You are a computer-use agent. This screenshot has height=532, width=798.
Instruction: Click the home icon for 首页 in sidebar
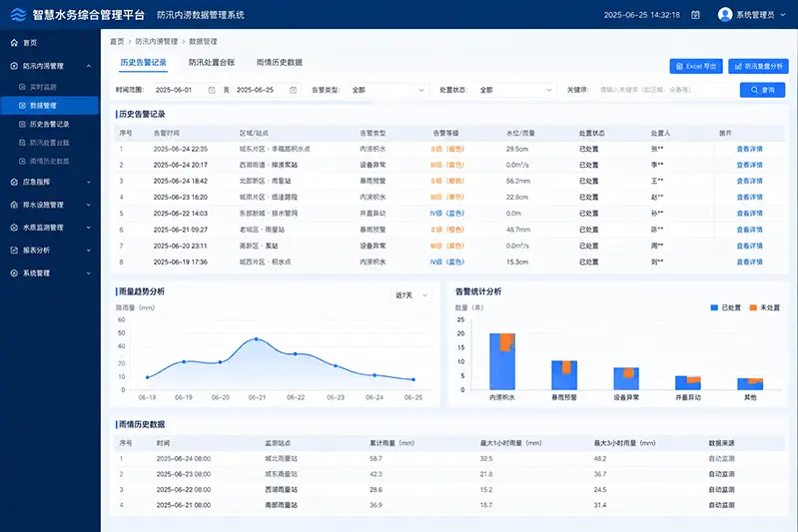[x=14, y=43]
